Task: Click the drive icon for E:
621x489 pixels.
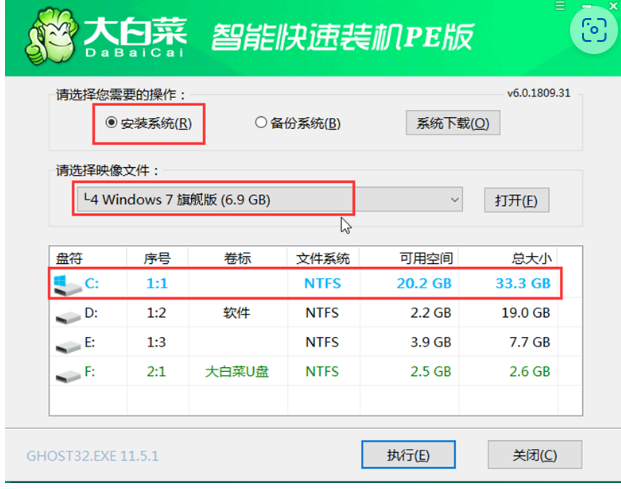Action: click(68, 343)
